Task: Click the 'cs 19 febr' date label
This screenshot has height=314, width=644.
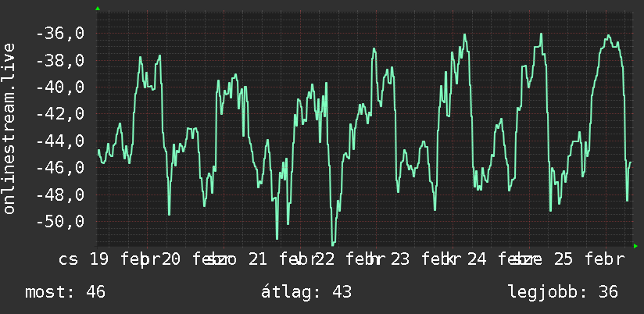Action: (x=109, y=259)
